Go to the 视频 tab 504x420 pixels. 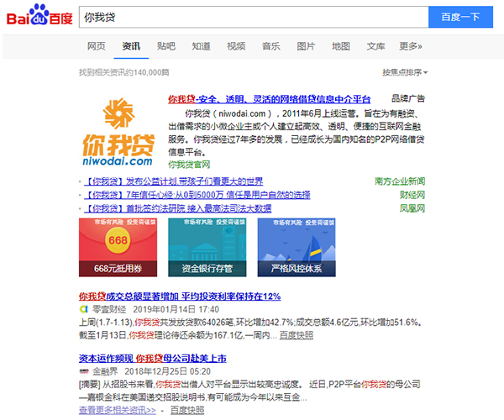(236, 46)
